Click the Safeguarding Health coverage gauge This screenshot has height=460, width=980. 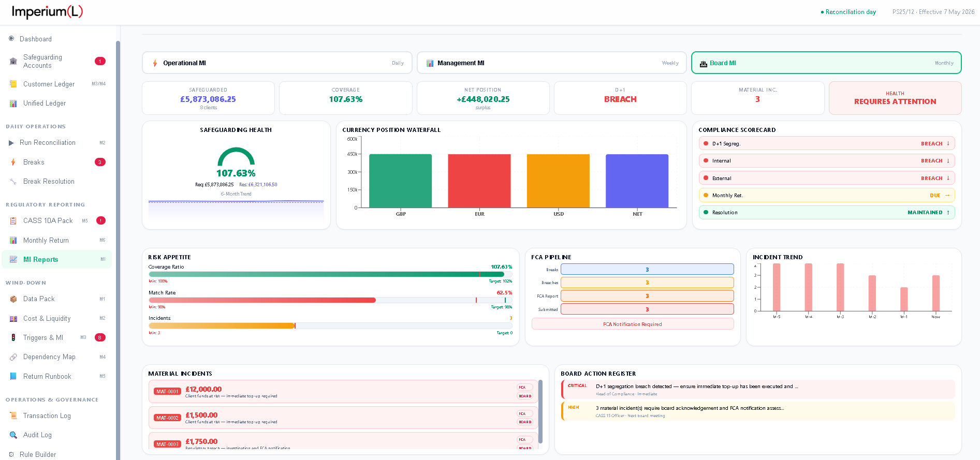pos(236,156)
